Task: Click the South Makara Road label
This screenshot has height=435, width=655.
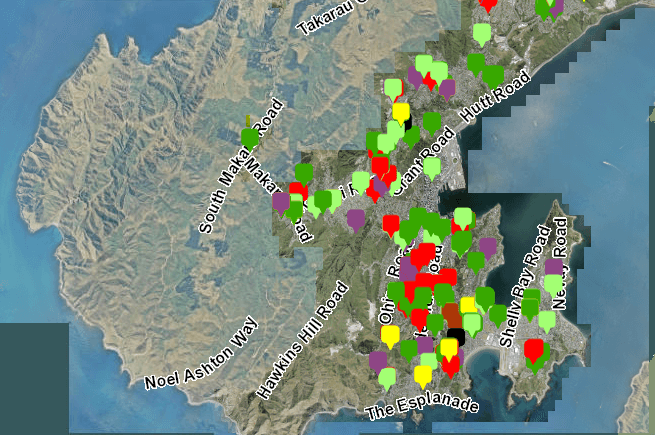Action: point(241,167)
